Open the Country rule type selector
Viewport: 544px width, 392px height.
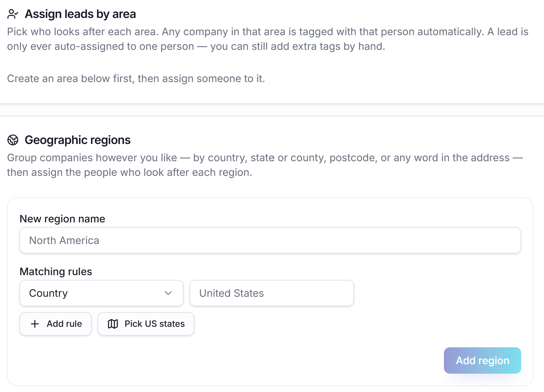(x=102, y=293)
